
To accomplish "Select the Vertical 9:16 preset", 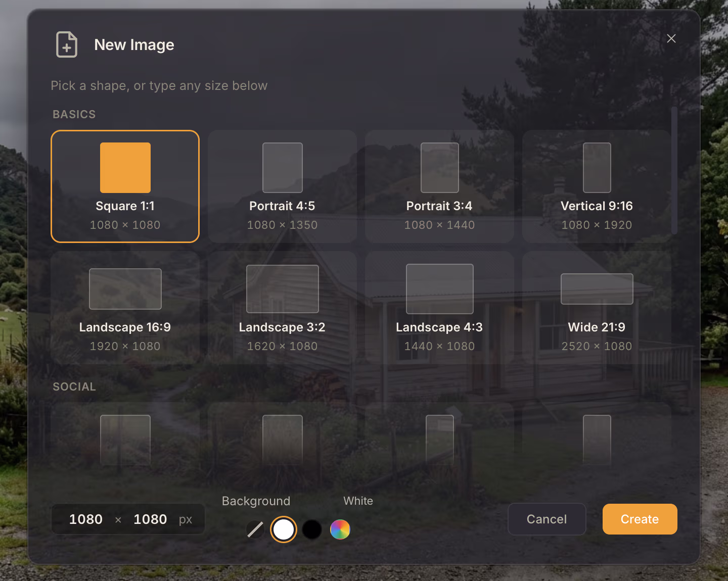I will pos(597,186).
